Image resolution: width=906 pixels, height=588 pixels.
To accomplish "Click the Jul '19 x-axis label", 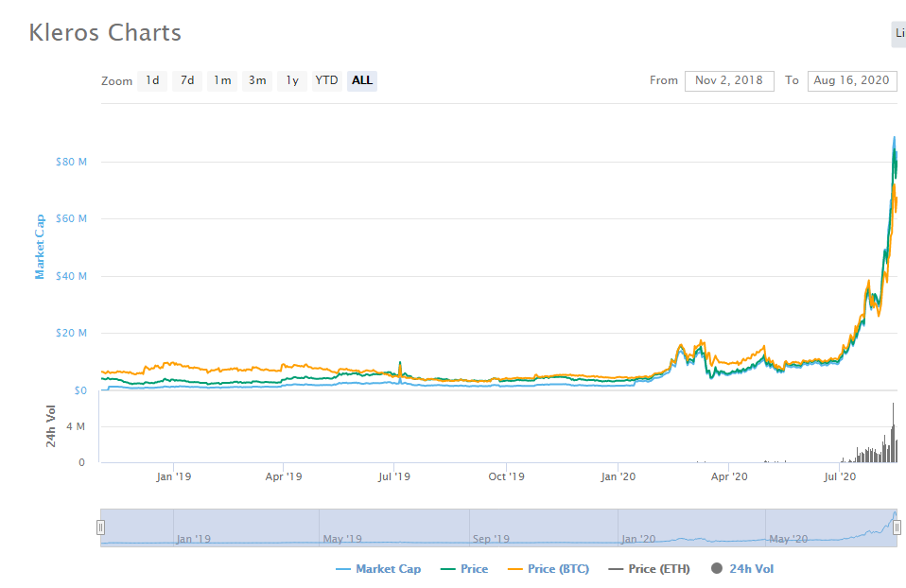I will pos(394,476).
